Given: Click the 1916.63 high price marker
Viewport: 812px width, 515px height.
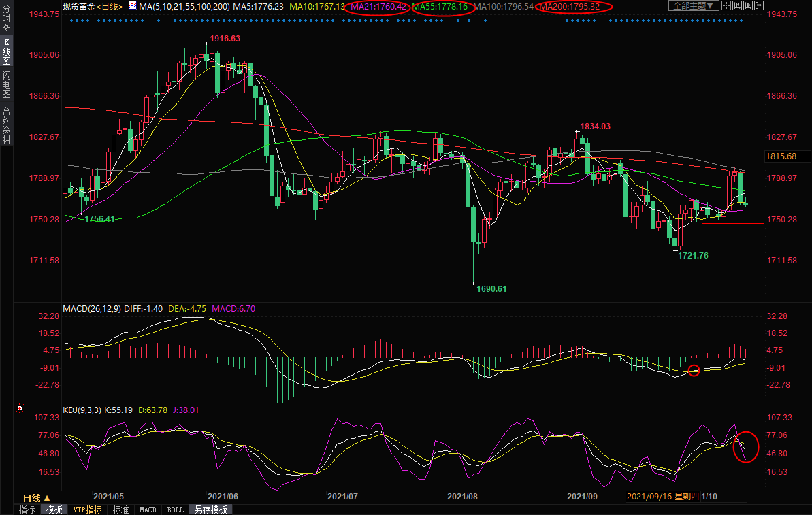Looking at the screenshot, I should click(225, 39).
